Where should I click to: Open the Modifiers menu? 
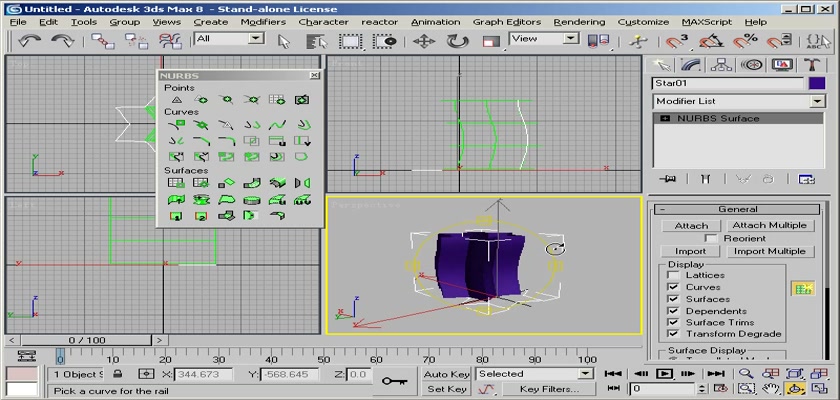(x=263, y=22)
